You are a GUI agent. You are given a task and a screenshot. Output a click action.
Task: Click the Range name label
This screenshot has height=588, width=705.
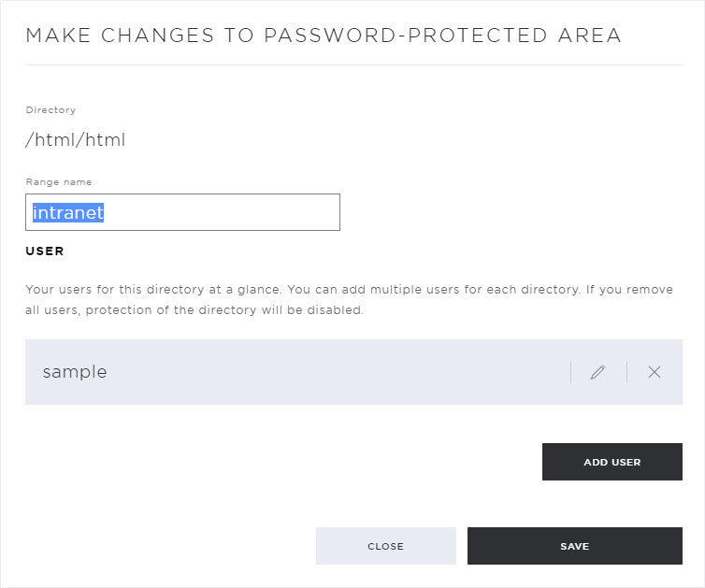[59, 182]
